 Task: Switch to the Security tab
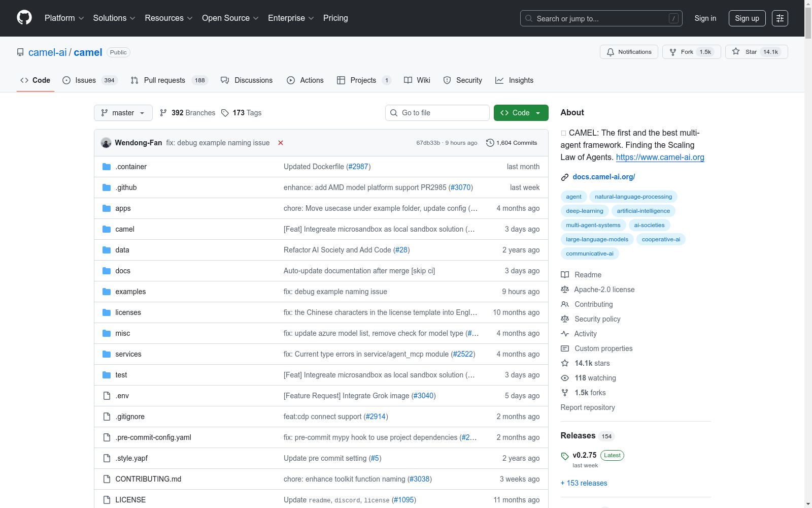pyautogui.click(x=462, y=80)
